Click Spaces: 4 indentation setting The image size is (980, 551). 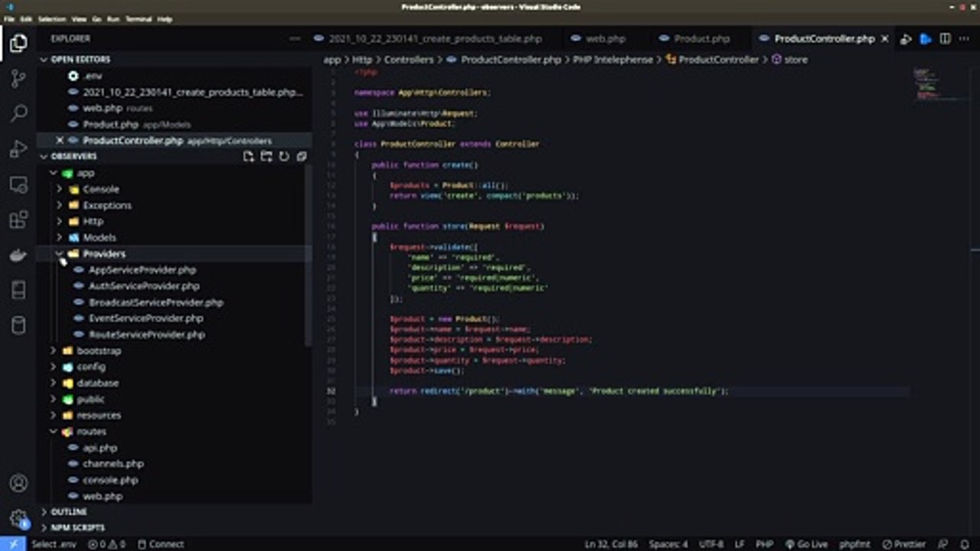click(668, 544)
